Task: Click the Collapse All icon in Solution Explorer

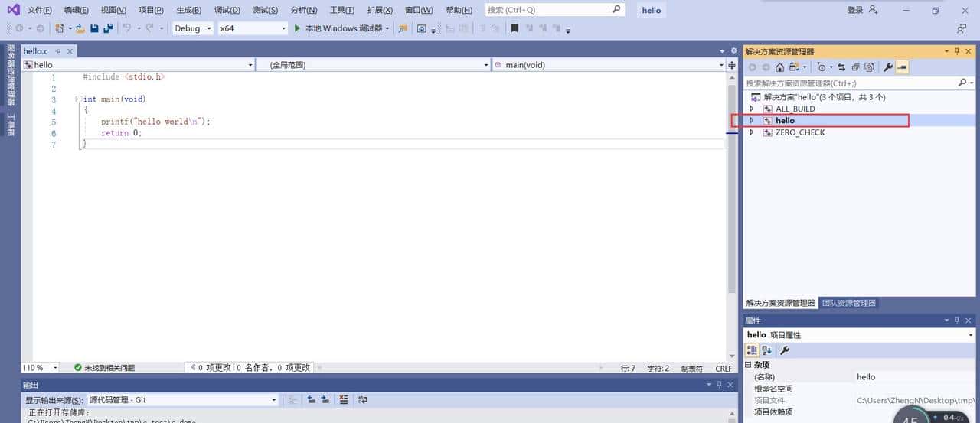Action: click(x=855, y=67)
